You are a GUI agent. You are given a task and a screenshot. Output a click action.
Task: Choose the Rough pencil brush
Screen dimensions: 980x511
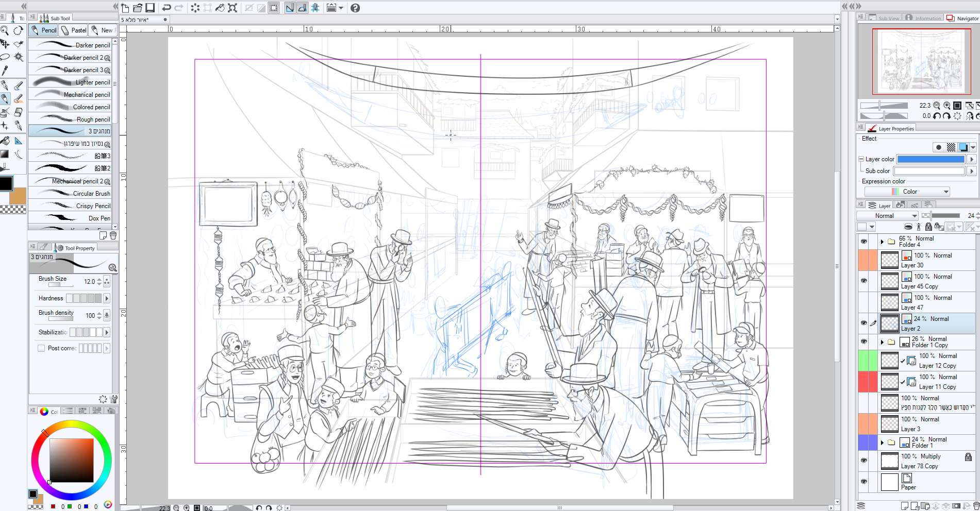tap(71, 120)
